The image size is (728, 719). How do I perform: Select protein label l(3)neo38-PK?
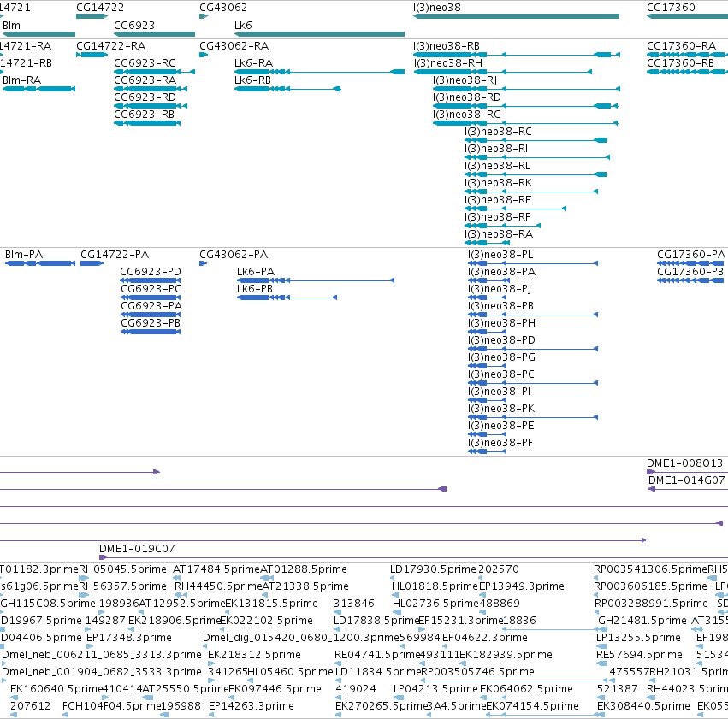501,410
